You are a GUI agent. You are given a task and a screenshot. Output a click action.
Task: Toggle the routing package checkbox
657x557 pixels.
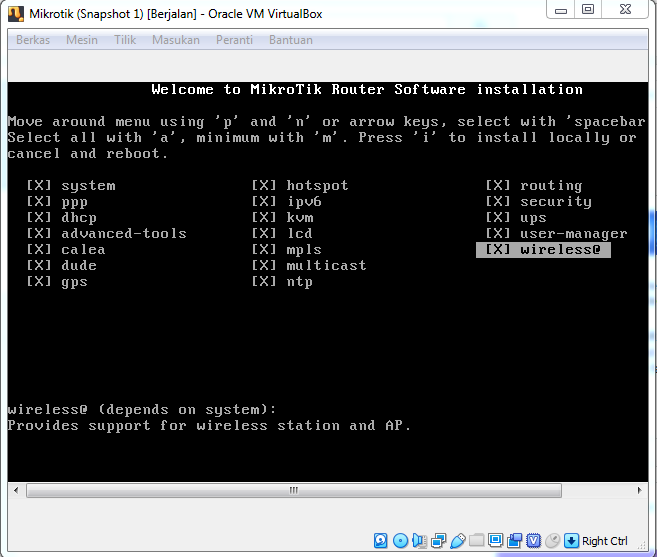(x=498, y=185)
